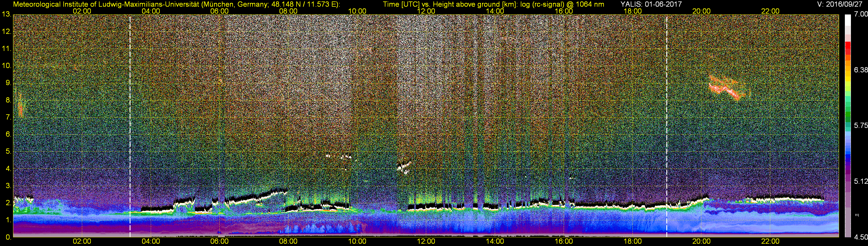
Task: Click the 5 km height axis label
Action: pyautogui.click(x=8, y=151)
